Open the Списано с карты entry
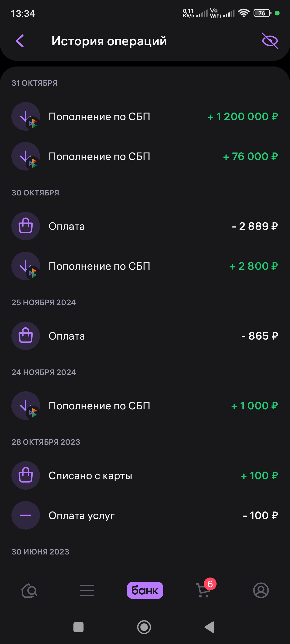290x644 pixels. (145, 475)
